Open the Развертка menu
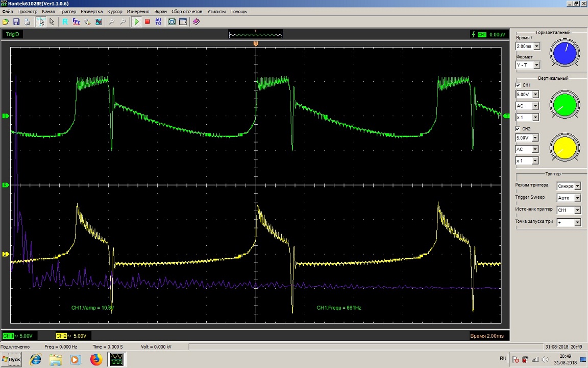Viewport: 588px width, 368px height. coord(91,11)
